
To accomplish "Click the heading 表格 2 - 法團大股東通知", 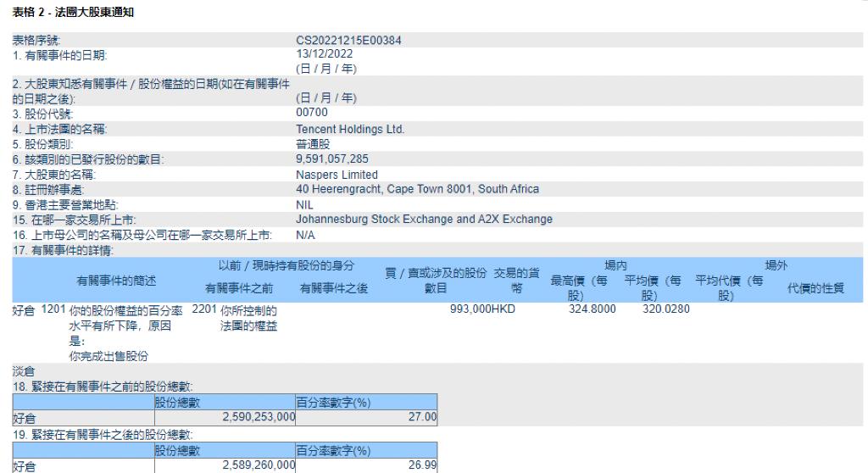I will [73, 12].
